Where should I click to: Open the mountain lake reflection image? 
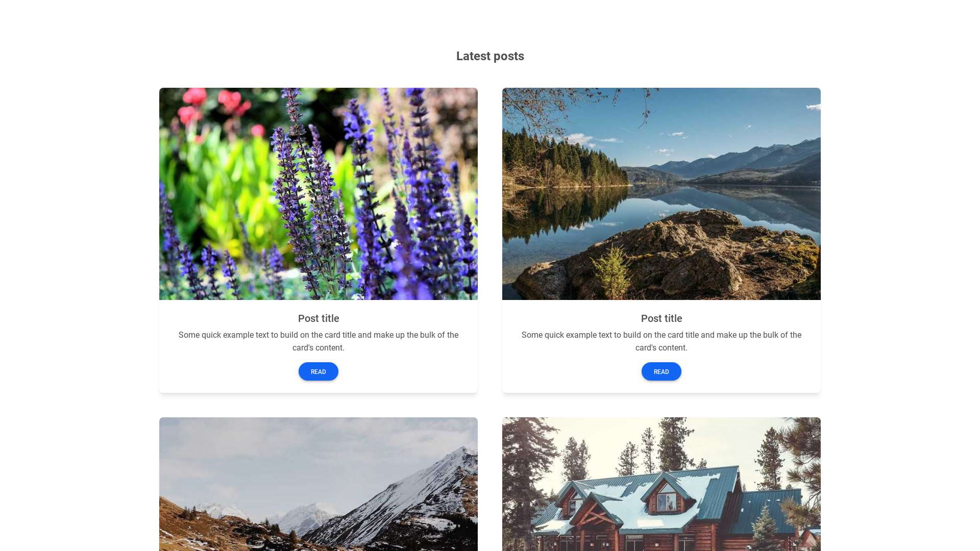pos(661,194)
